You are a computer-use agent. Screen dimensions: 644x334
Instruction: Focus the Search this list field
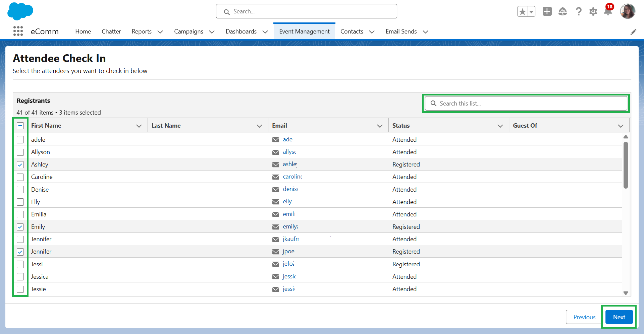(x=526, y=104)
